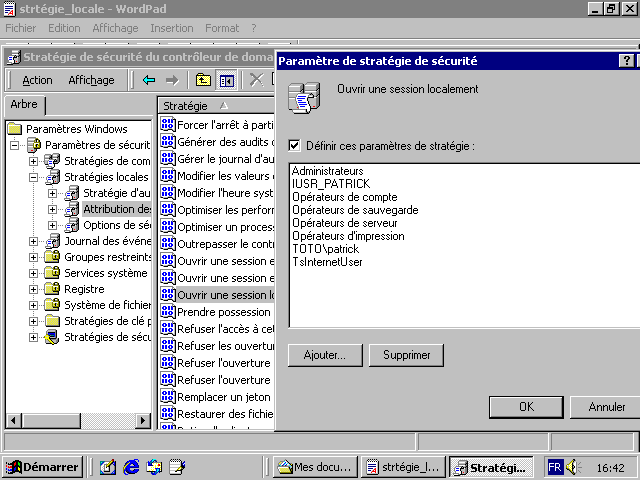Click the help question mark in dialog title
The width and height of the screenshot is (640, 480).
625,61
